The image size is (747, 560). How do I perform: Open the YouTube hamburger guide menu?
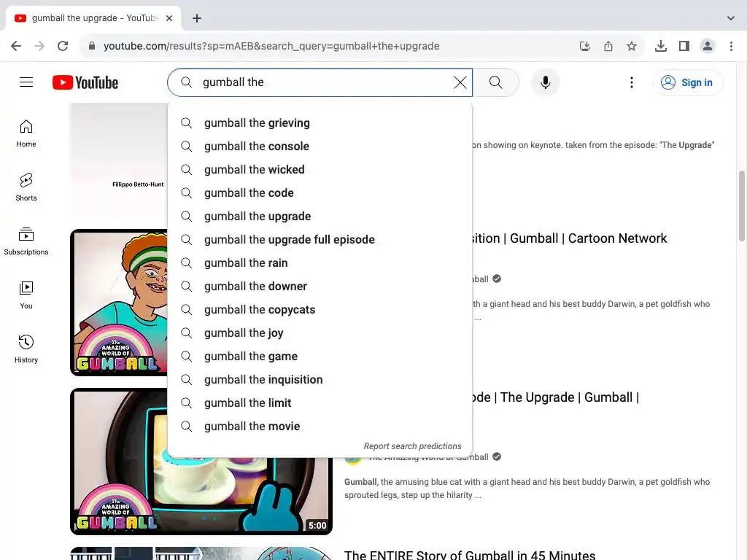[x=26, y=82]
